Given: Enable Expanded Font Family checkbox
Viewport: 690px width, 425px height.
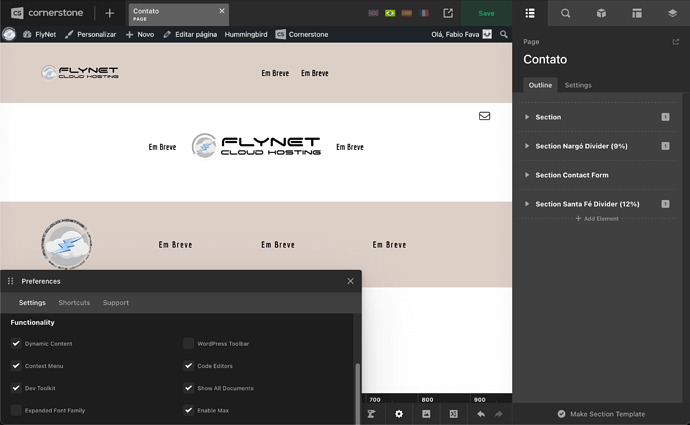Looking at the screenshot, I should coord(16,410).
